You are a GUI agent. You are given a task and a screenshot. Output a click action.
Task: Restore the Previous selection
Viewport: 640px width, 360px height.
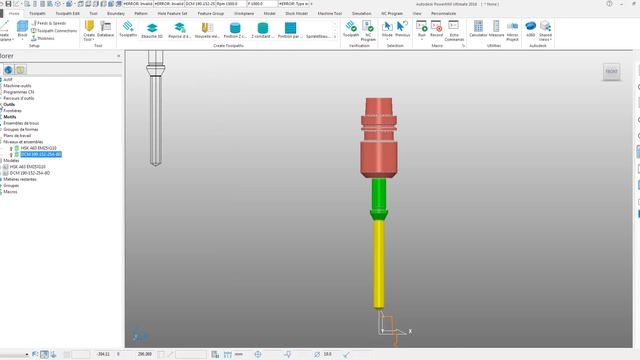(x=402, y=29)
